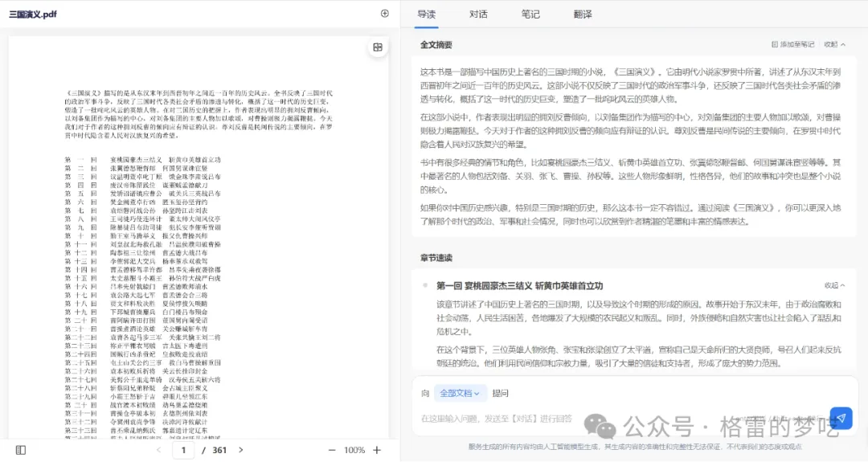The height and width of the screenshot is (462, 868).
Task: Switch to the 对话 tab
Action: point(478,14)
